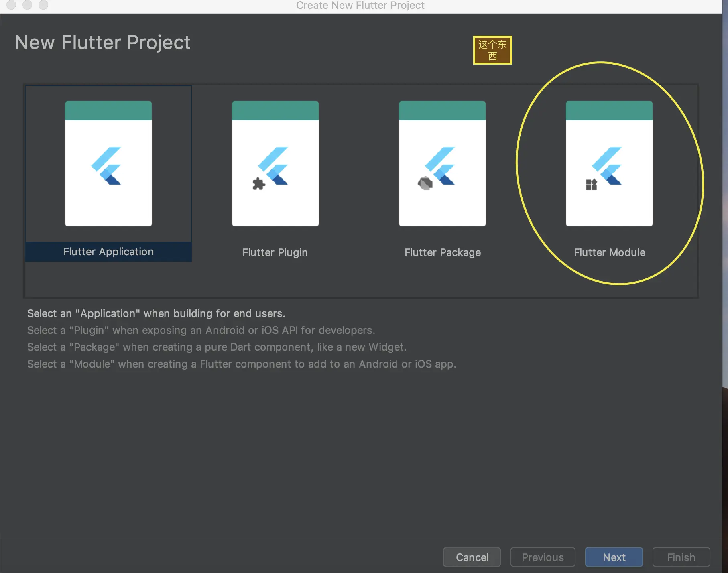This screenshot has height=573, width=728.
Task: Select the Flutter Module project type
Action: [x=609, y=173]
